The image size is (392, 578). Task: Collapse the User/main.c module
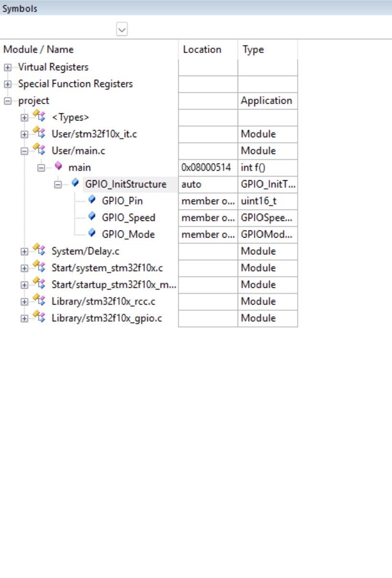point(24,151)
